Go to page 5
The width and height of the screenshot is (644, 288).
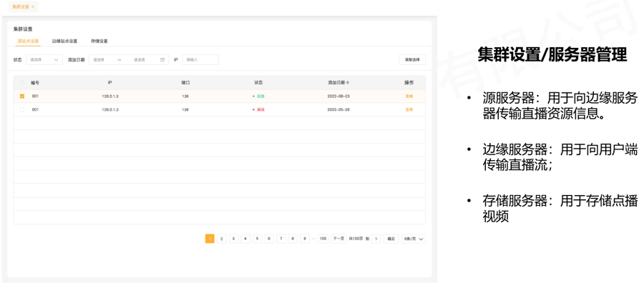point(258,239)
